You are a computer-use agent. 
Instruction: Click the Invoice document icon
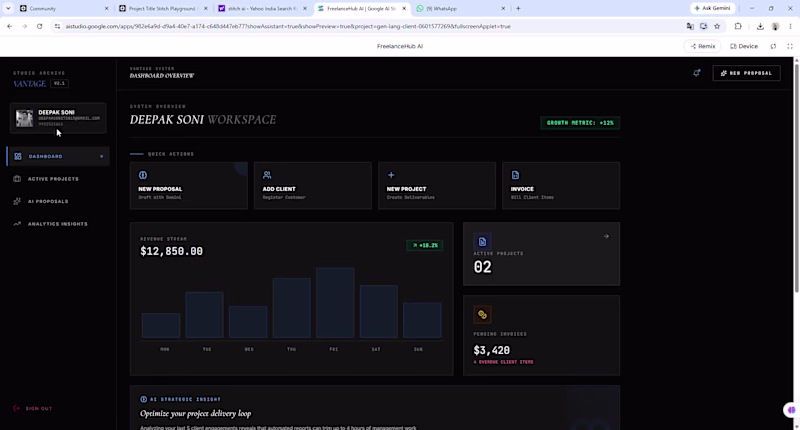coord(515,175)
